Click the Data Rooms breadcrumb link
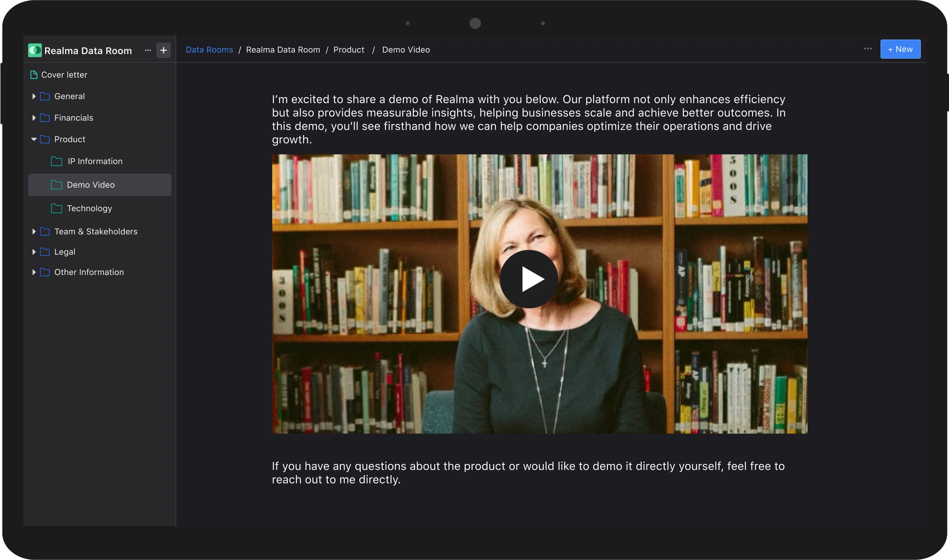Screen dimensions: 949x560 [209, 50]
